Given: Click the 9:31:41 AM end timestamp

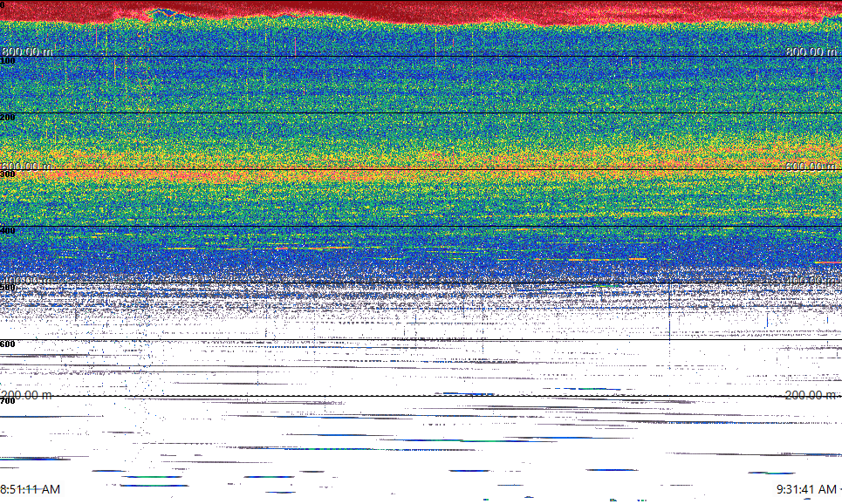Looking at the screenshot, I should pyautogui.click(x=806, y=489).
